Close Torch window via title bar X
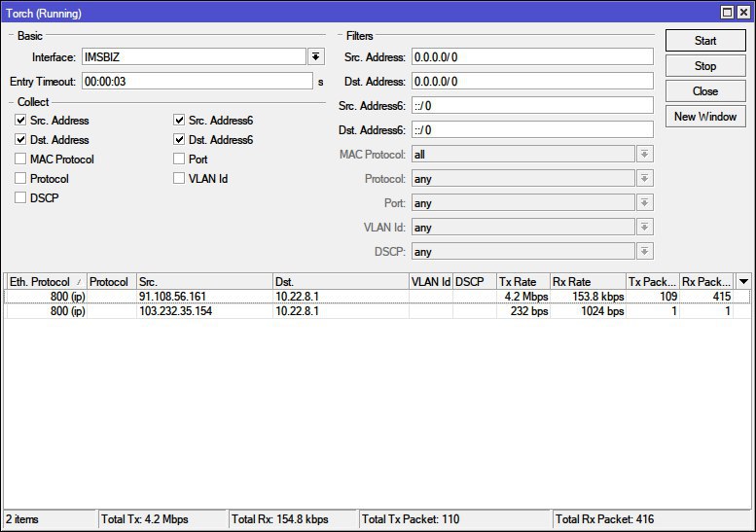Viewport: 756px width, 532px height. tap(743, 13)
